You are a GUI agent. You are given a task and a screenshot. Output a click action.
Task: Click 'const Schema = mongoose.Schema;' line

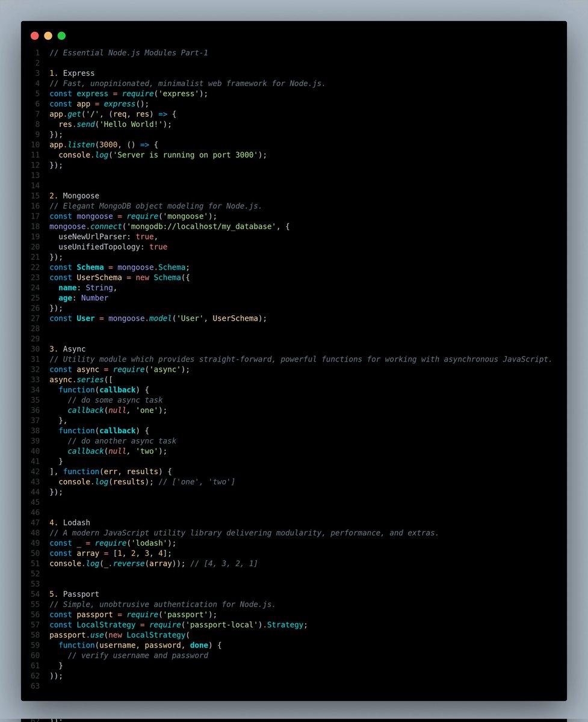[x=120, y=267]
